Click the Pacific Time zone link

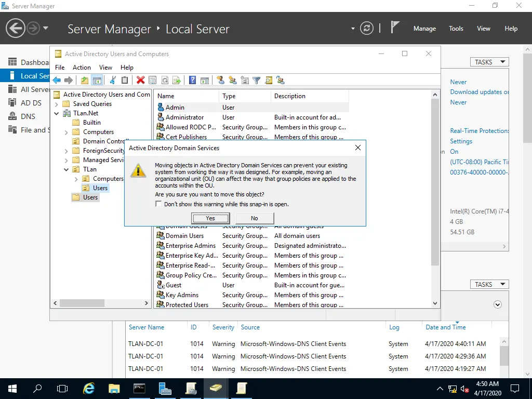pyautogui.click(x=480, y=162)
